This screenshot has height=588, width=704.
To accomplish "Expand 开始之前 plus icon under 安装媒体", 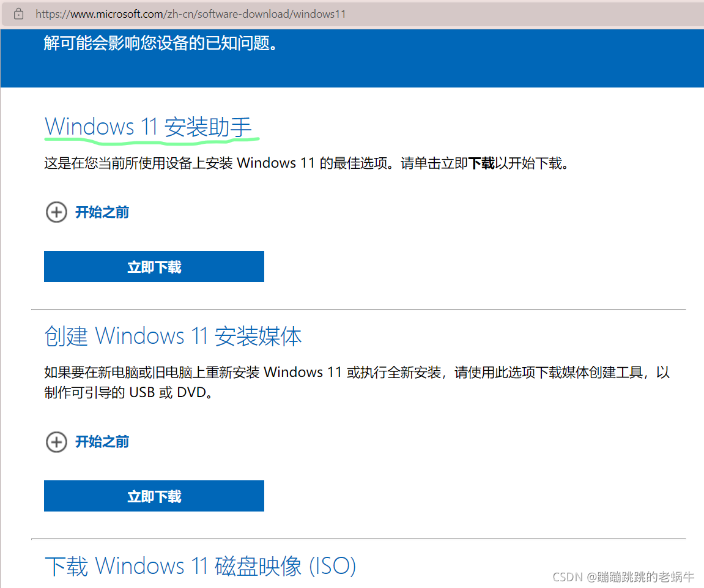I will (56, 442).
